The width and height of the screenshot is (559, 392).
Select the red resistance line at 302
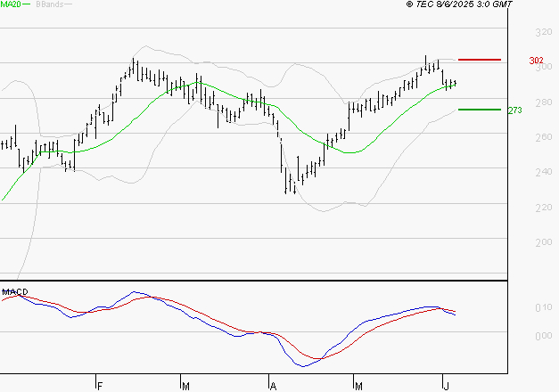(480, 60)
